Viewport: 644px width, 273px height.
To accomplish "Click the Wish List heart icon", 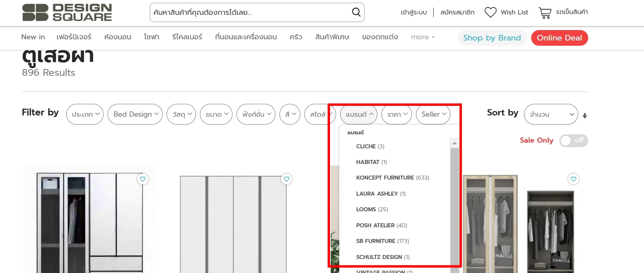I will click(490, 12).
